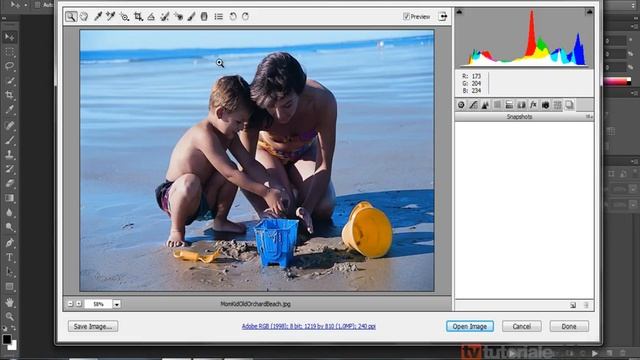Select Photoshop's Quick Selection tool

[10, 81]
